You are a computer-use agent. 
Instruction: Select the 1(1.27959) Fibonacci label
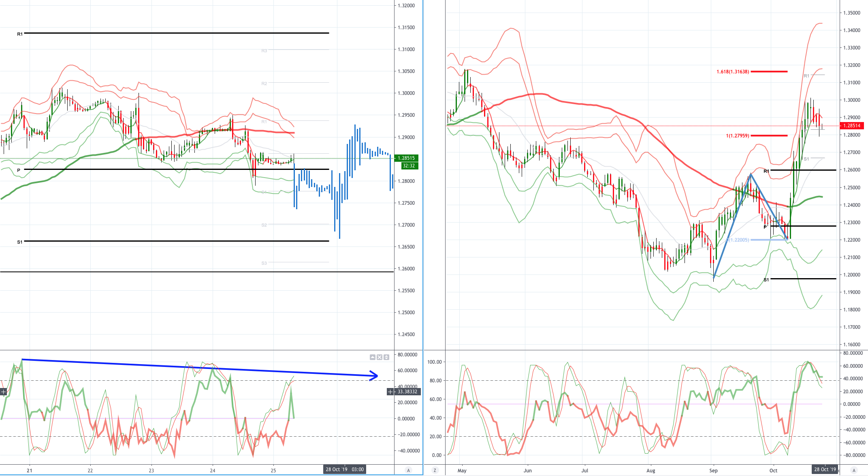pyautogui.click(x=738, y=136)
